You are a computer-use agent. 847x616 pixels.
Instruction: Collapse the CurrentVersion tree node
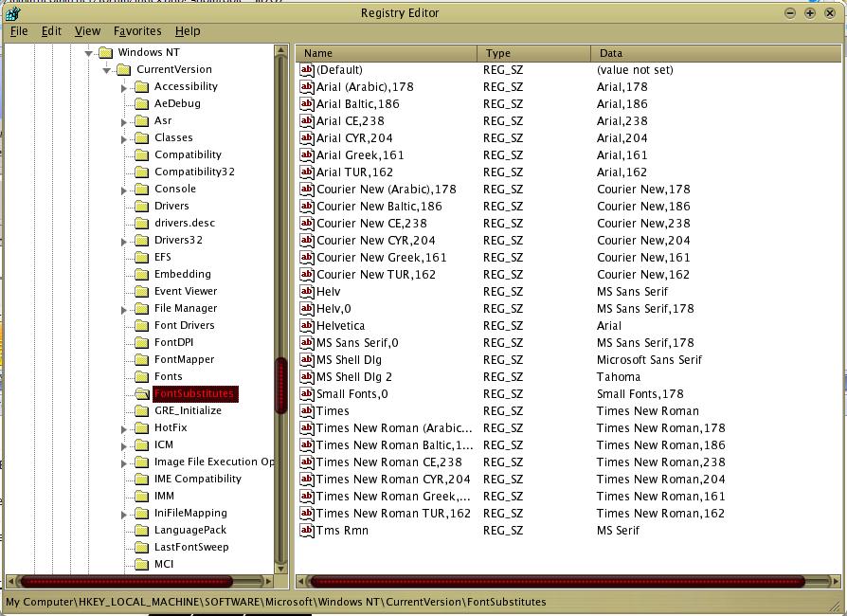[106, 70]
